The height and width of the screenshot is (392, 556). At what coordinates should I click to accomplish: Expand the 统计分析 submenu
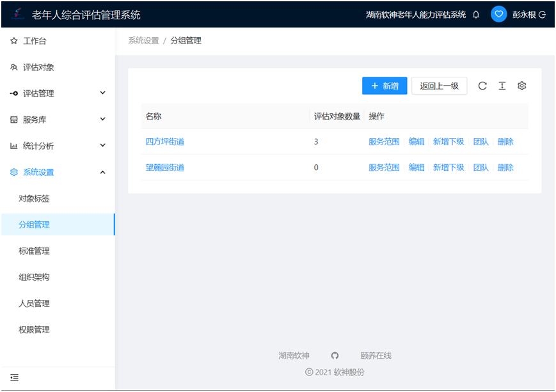point(58,146)
